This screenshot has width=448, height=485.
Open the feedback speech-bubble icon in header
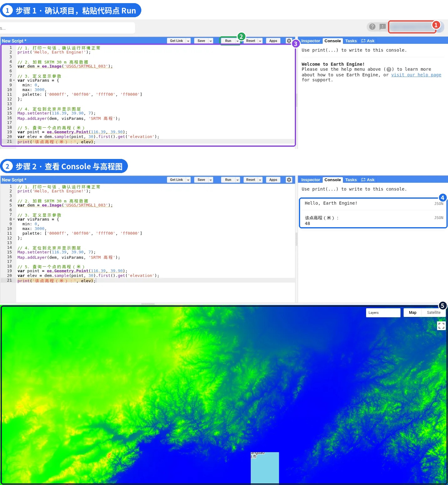[382, 27]
